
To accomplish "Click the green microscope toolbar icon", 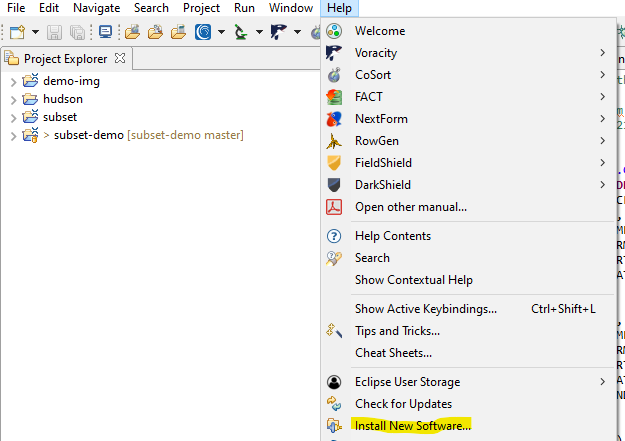I will [x=240, y=32].
